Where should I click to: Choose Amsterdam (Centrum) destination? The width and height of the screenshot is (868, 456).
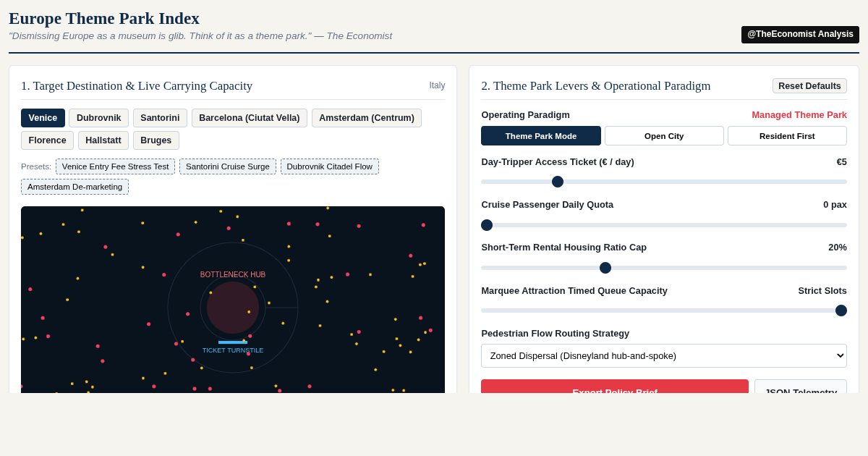(x=367, y=118)
